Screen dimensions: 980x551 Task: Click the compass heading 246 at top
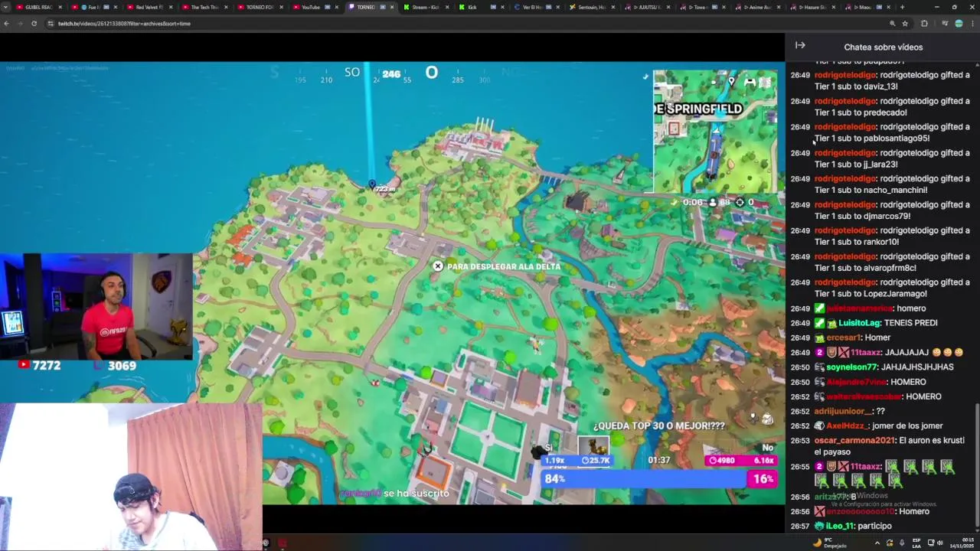tap(391, 74)
